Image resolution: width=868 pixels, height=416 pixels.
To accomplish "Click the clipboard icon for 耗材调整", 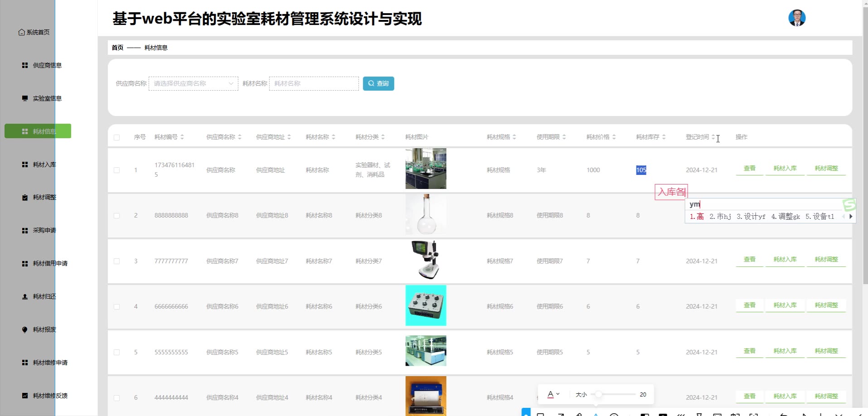I will tap(25, 198).
